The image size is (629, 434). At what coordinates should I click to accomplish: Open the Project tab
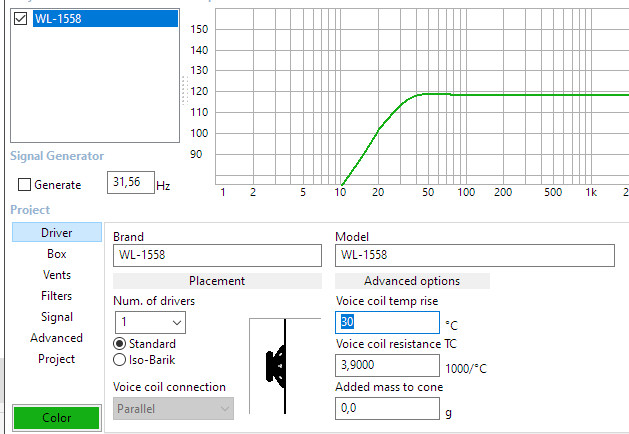point(57,359)
